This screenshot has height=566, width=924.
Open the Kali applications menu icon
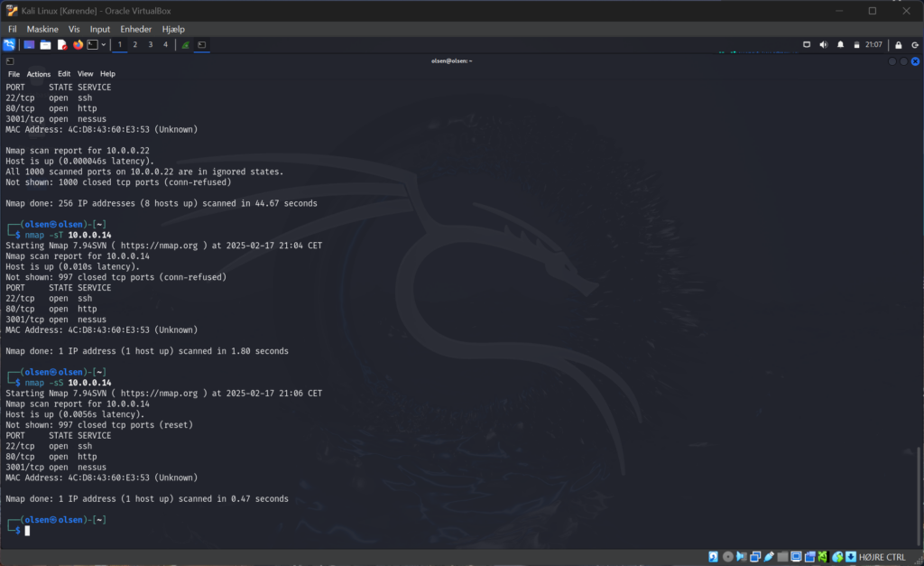coord(9,44)
